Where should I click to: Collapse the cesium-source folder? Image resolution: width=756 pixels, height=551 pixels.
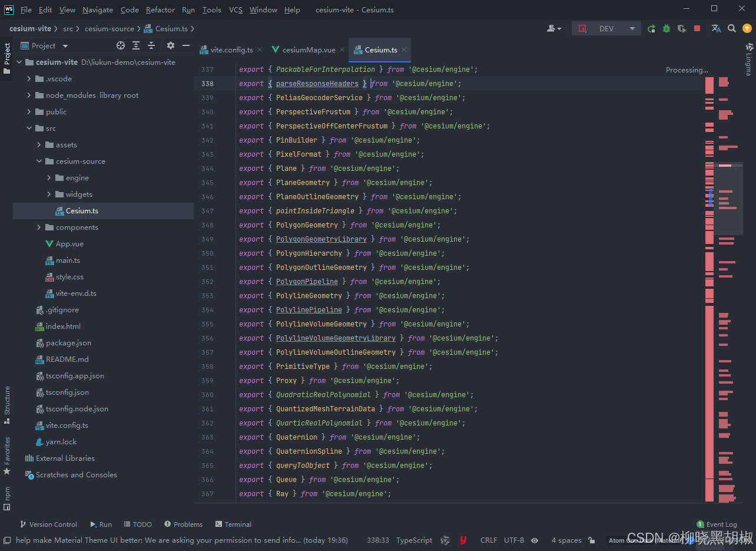point(39,161)
